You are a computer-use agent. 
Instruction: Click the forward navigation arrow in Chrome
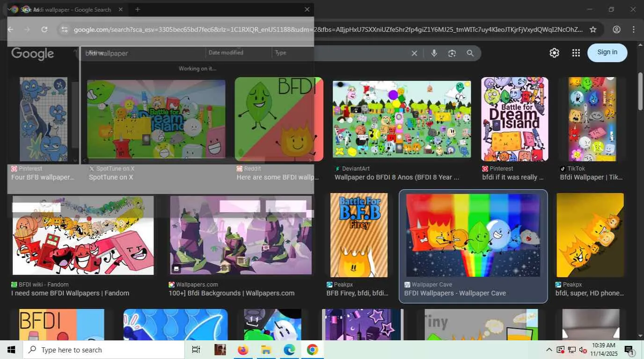(x=27, y=29)
